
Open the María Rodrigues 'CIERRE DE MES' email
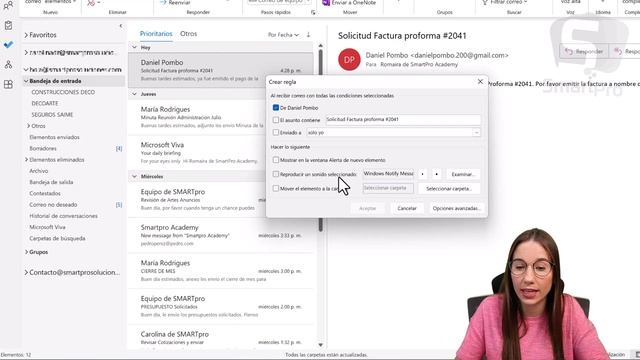[x=221, y=271]
